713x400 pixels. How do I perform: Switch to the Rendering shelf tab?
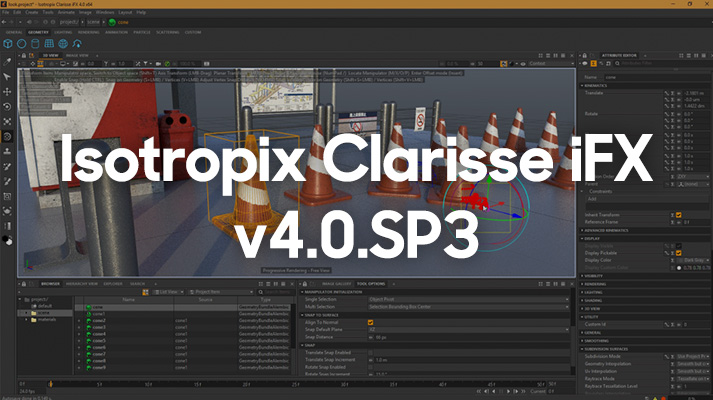coord(88,32)
